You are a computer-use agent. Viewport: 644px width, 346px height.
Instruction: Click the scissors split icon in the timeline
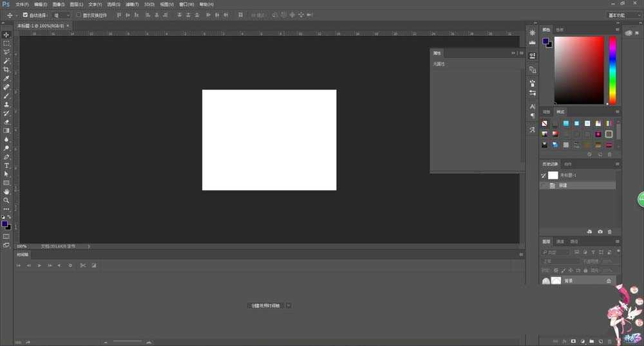[82, 265]
